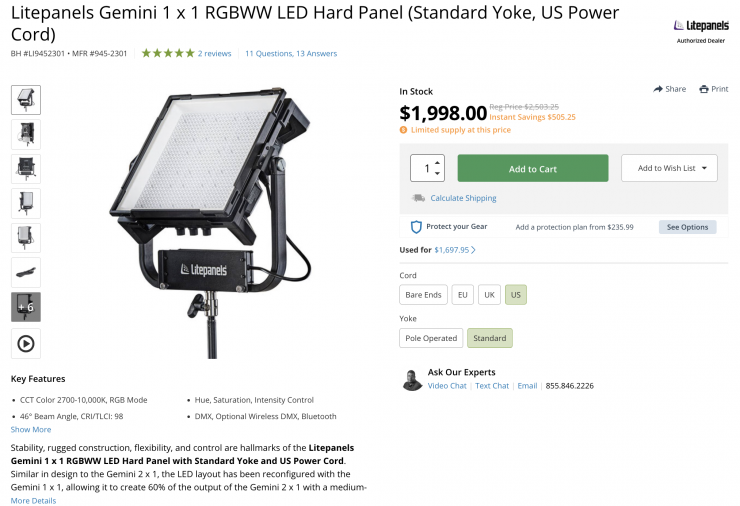Open the 2 reviews link
This screenshot has height=506, width=740.
214,53
